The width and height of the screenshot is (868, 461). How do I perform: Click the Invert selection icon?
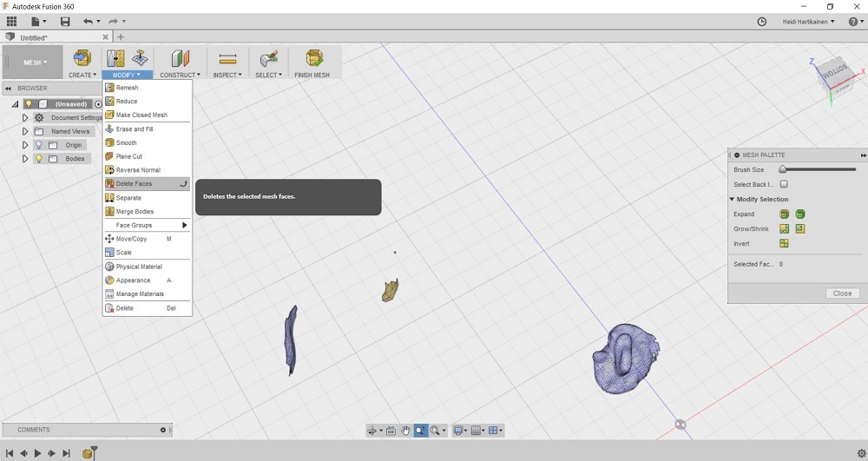[x=784, y=243]
